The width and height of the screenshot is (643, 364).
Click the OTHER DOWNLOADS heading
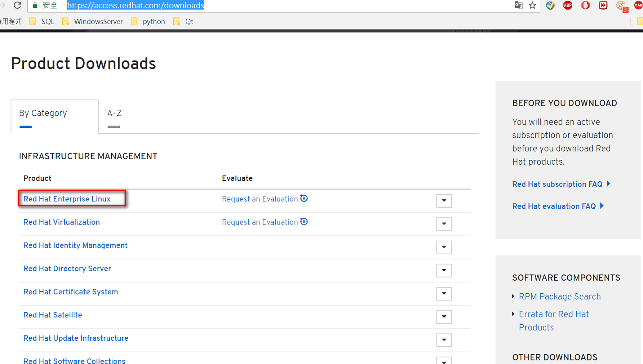(555, 358)
